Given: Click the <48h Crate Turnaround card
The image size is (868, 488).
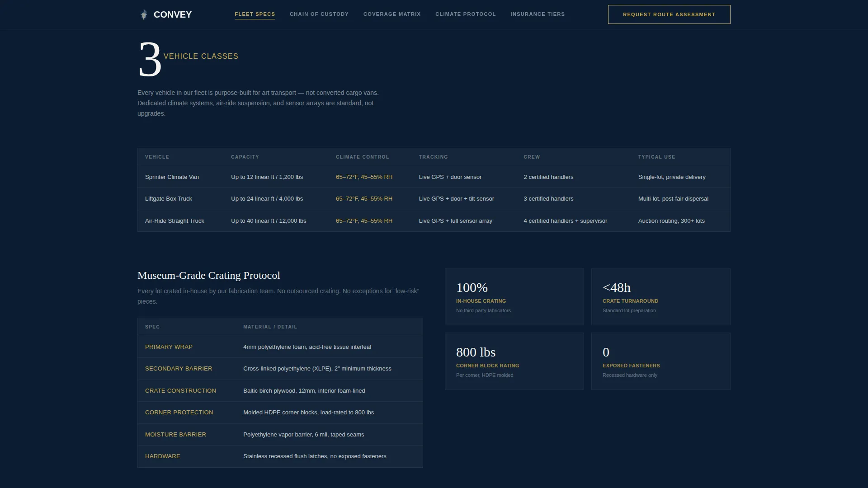Looking at the screenshot, I should 661,296.
